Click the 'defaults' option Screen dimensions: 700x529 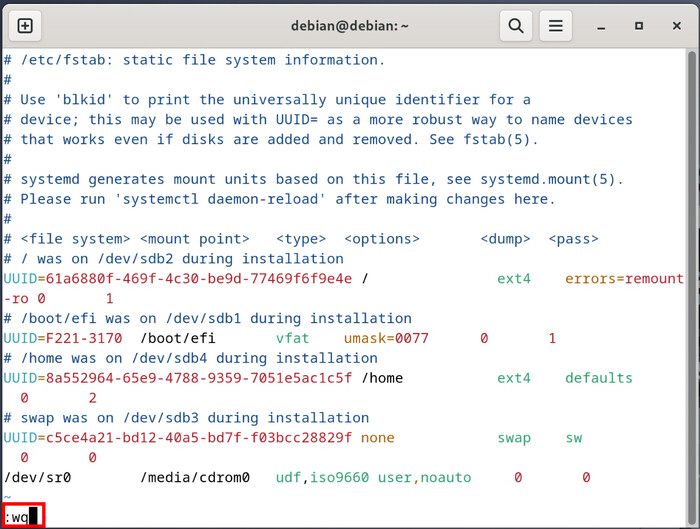(x=599, y=378)
